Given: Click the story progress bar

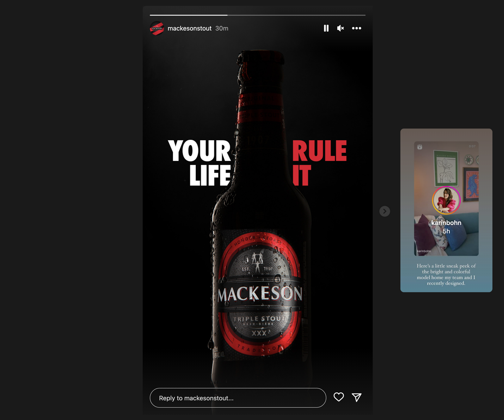Looking at the screenshot, I should (257, 15).
